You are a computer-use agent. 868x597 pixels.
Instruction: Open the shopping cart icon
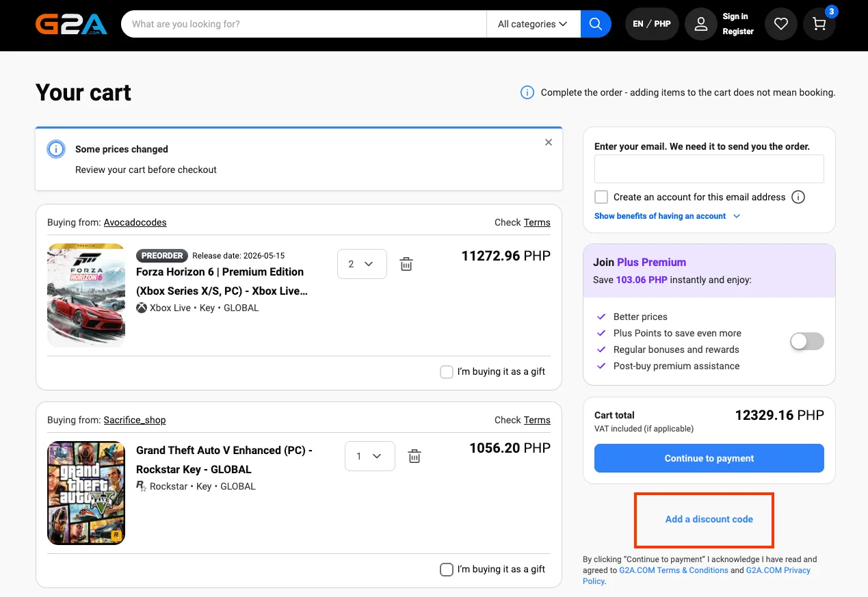[x=819, y=24]
